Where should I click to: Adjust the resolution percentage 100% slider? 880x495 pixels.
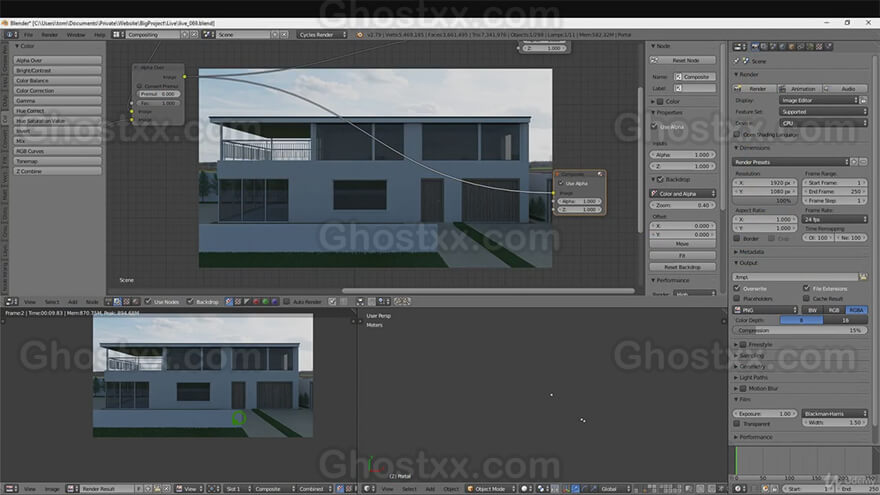click(x=765, y=200)
